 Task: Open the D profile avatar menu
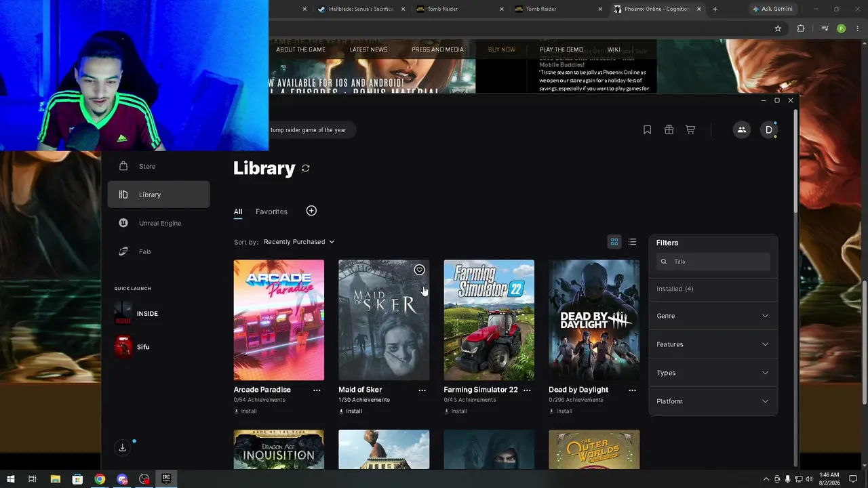point(768,129)
